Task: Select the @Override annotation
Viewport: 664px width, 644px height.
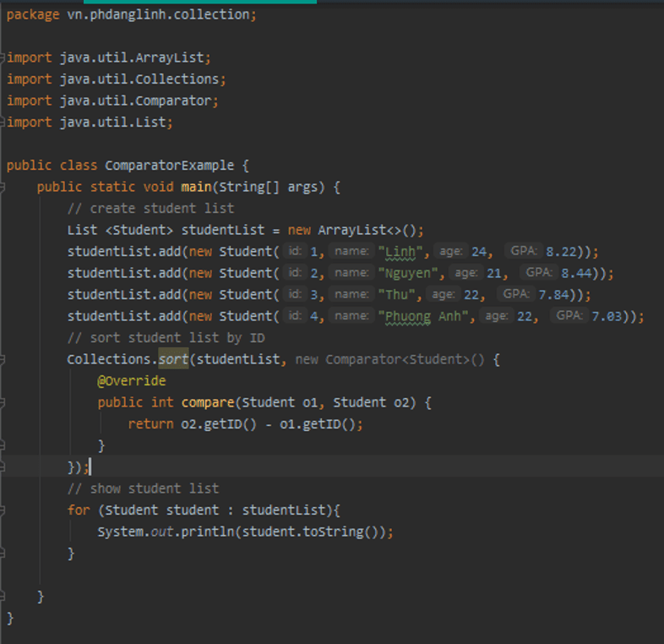Action: 131,380
